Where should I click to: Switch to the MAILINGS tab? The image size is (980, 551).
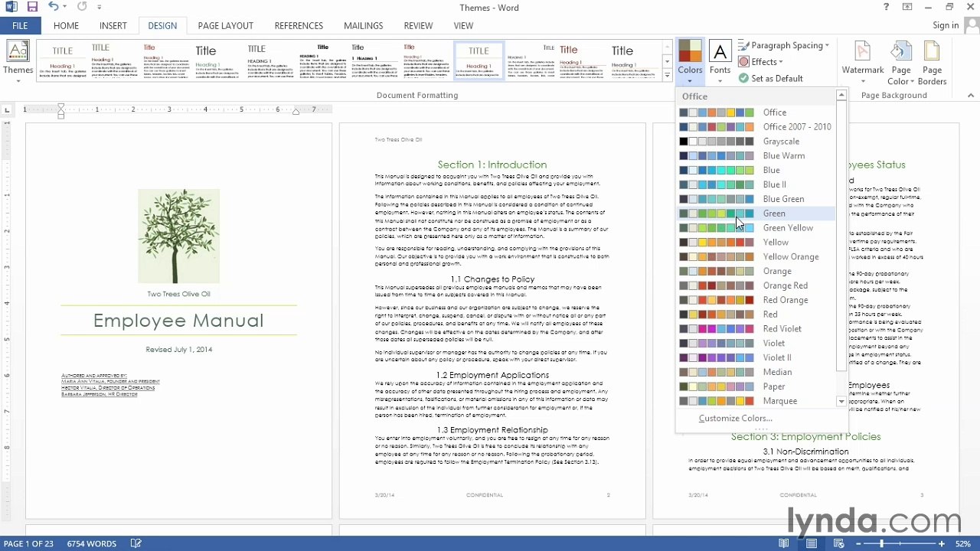[363, 25]
